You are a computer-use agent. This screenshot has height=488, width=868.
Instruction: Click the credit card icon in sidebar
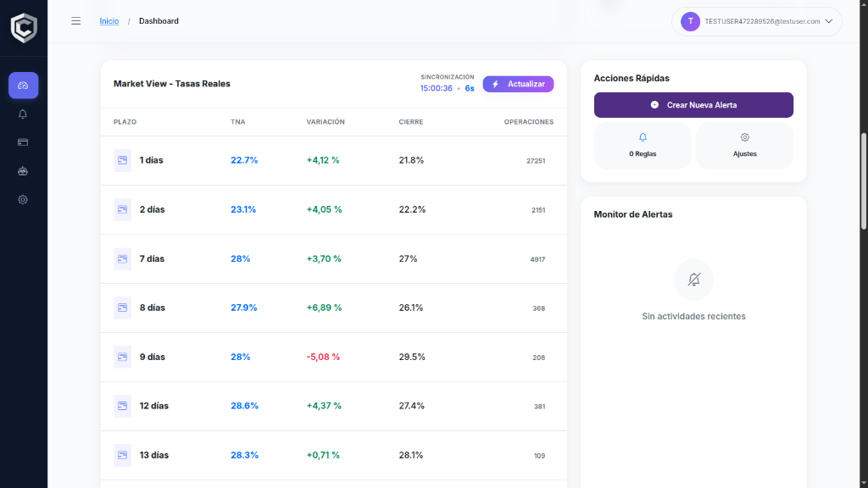[x=23, y=142]
